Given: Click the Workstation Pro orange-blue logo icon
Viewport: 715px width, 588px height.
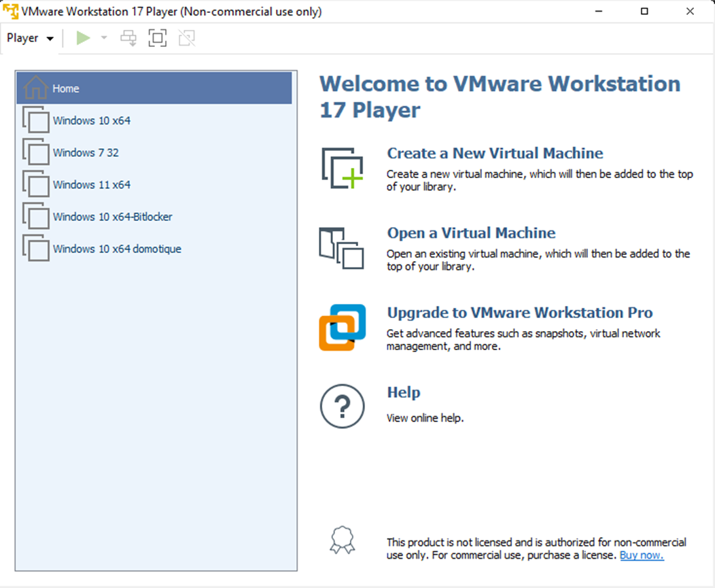Looking at the screenshot, I should click(342, 328).
